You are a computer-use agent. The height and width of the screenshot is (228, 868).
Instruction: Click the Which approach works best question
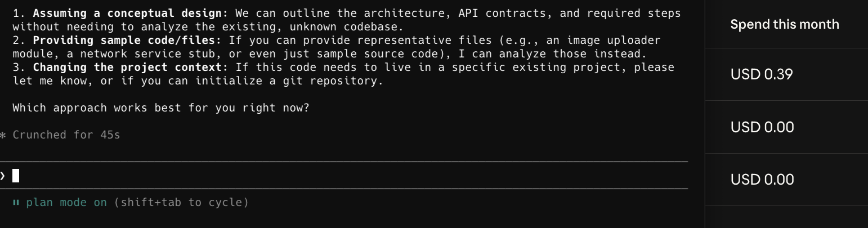(161, 108)
